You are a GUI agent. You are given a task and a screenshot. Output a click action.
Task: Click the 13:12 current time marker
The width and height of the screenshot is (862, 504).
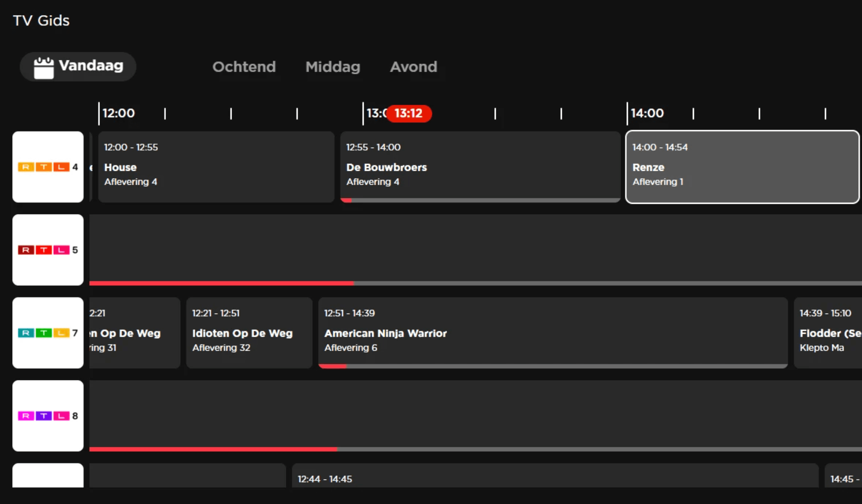click(x=409, y=113)
